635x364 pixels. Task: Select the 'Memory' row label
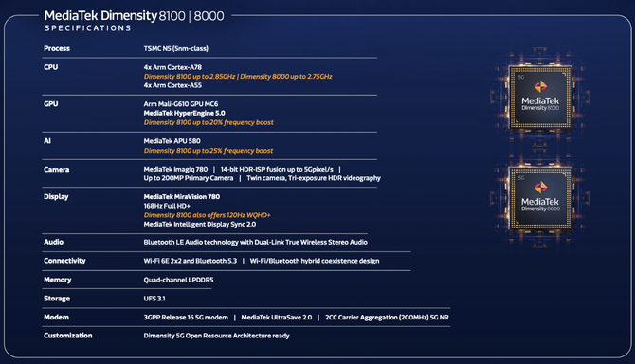point(58,280)
